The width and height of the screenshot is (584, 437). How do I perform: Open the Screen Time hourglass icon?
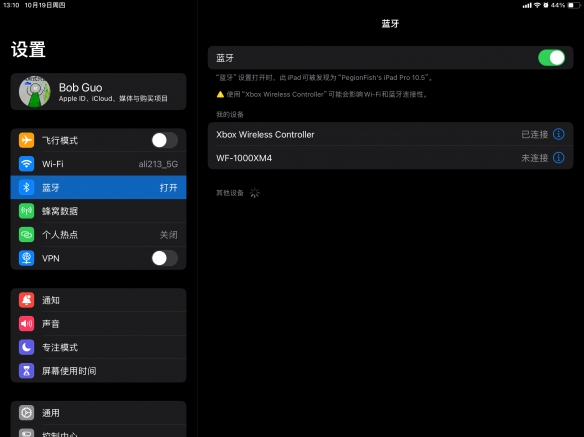(x=26, y=371)
